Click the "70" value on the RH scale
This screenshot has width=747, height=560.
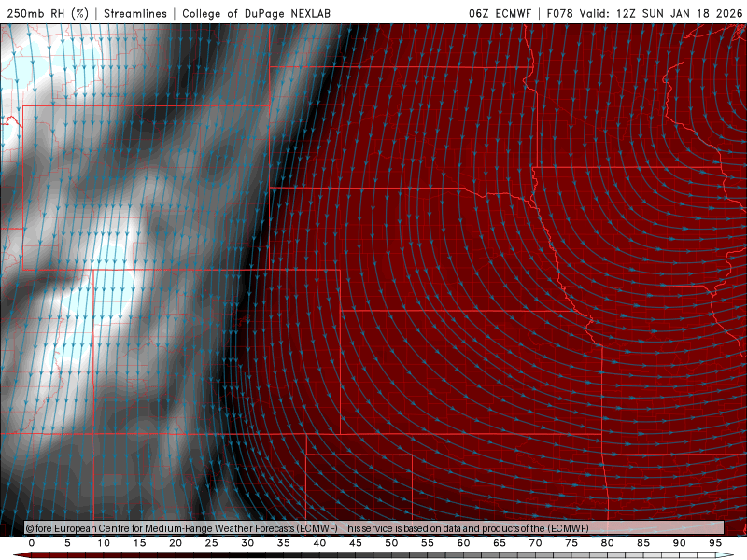(x=535, y=543)
